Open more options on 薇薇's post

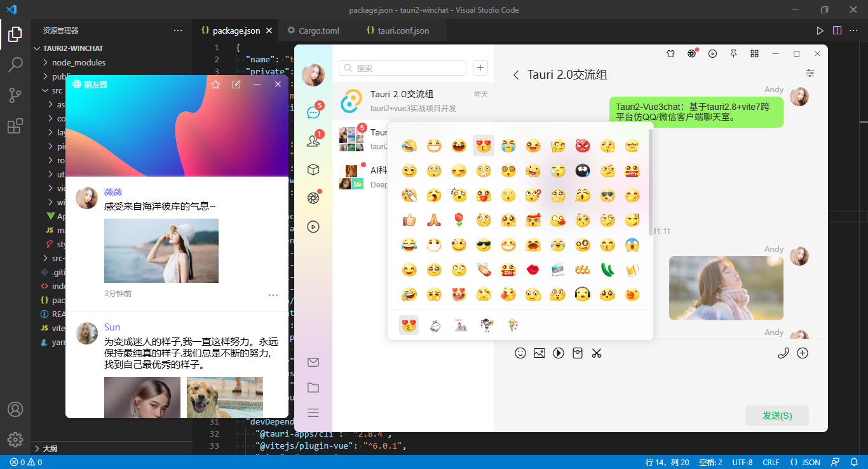(273, 295)
